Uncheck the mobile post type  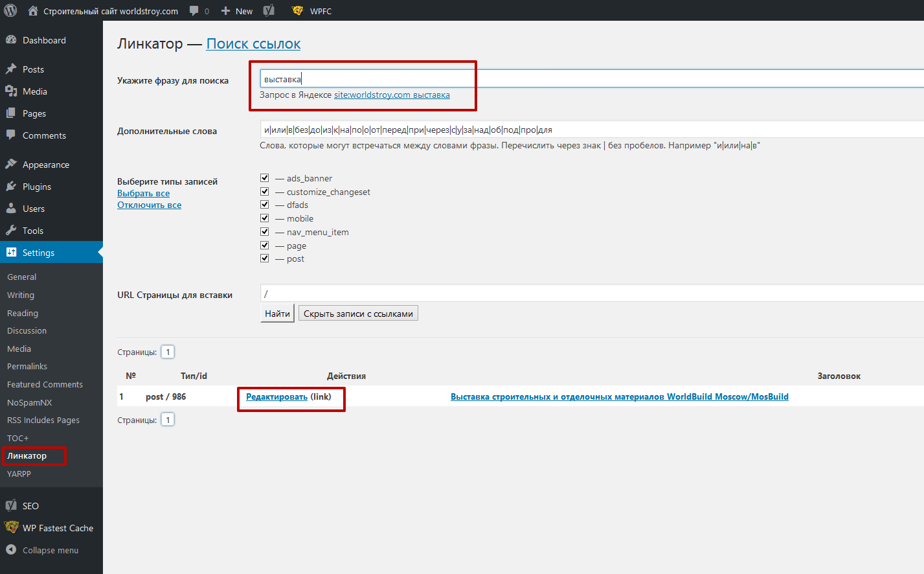(x=264, y=218)
